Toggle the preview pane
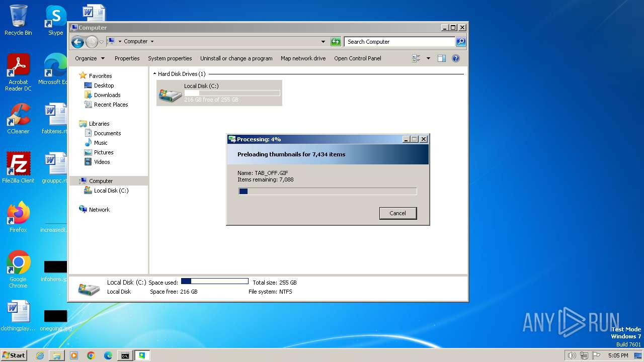This screenshot has width=644, height=362. click(442, 58)
